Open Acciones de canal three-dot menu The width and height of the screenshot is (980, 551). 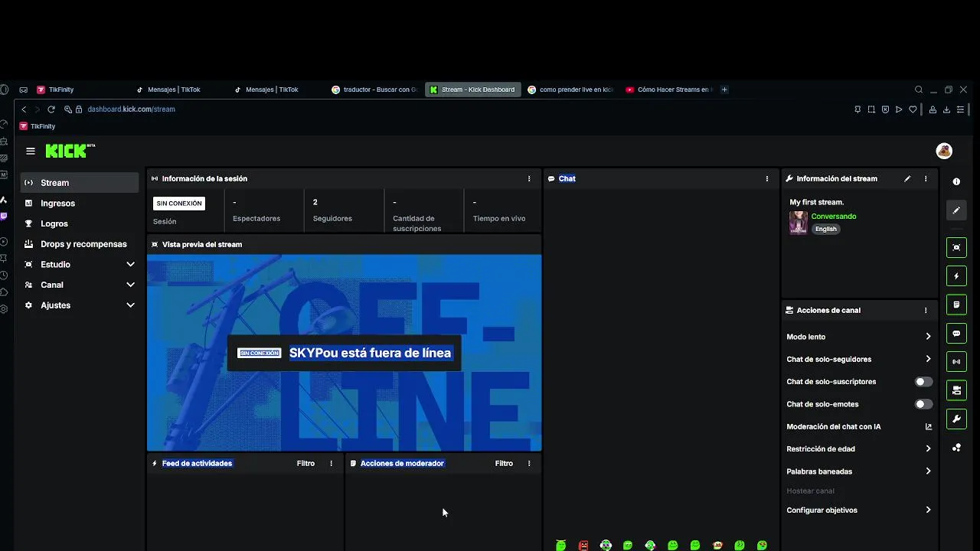click(x=926, y=310)
